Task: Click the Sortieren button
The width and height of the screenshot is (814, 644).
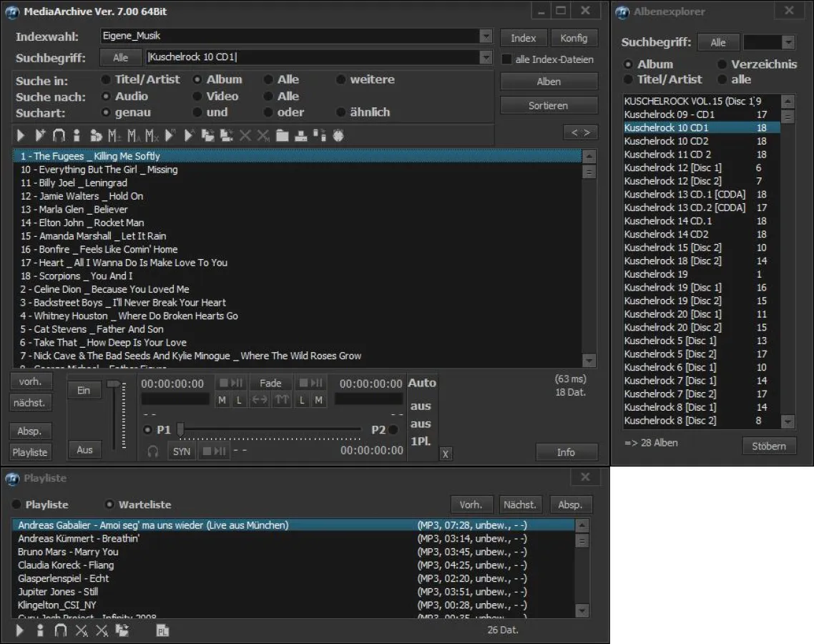Action: point(548,105)
